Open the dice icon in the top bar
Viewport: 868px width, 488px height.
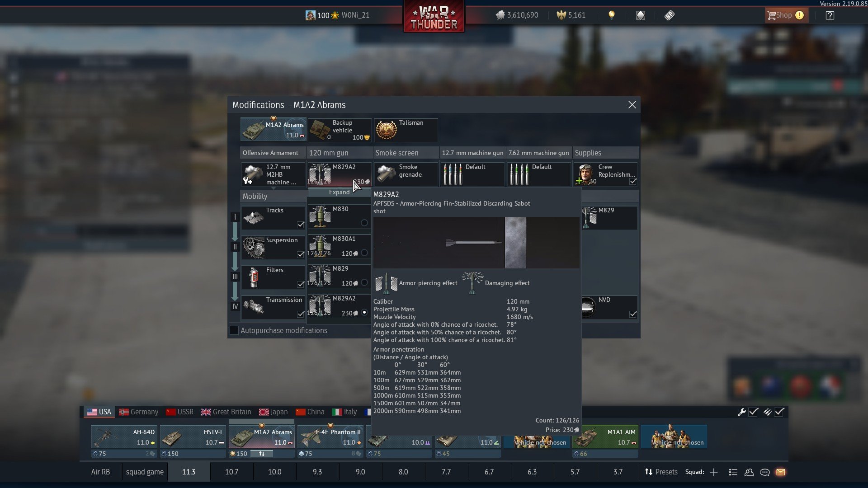tap(670, 15)
